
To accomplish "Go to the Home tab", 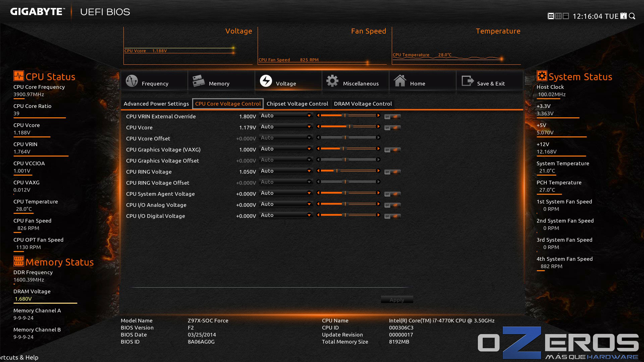I will click(x=423, y=81).
